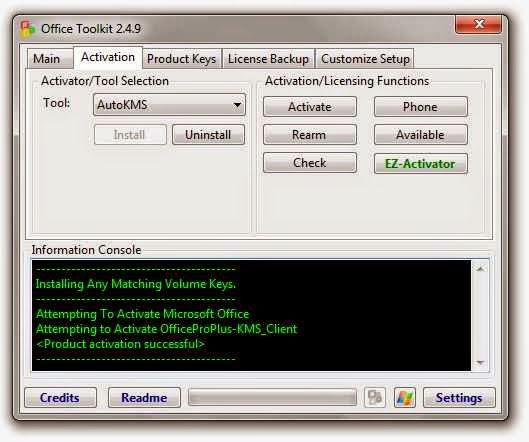Click the Check button
The width and height of the screenshot is (529, 442).
point(310,163)
